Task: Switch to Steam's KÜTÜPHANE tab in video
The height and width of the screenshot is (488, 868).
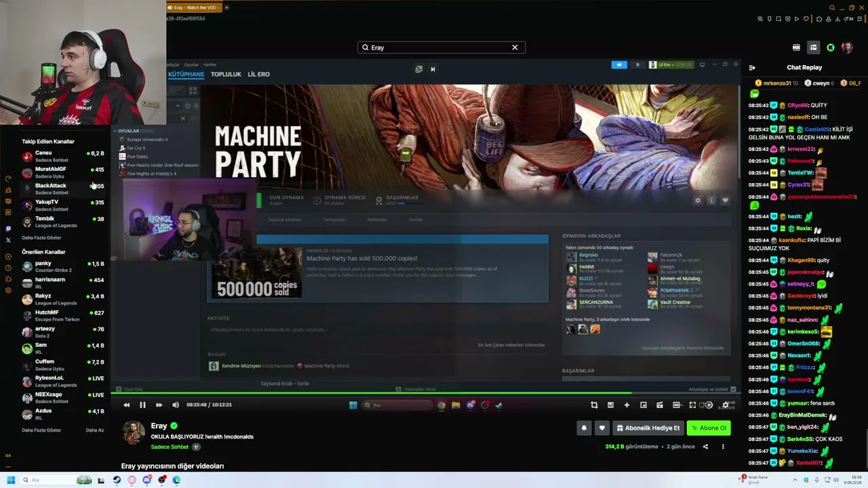Action: (x=186, y=74)
